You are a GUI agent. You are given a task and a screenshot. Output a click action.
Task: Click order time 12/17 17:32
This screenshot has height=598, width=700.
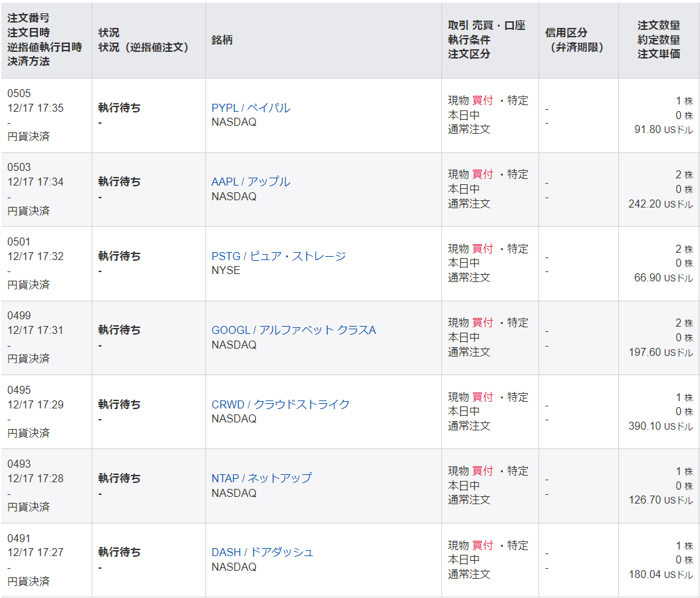pos(35,256)
